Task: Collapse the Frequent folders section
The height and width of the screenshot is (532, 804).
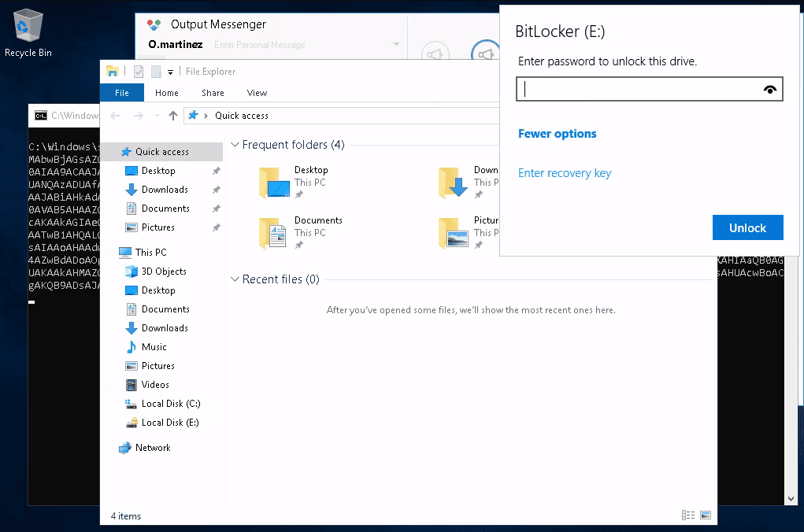Action: point(234,145)
